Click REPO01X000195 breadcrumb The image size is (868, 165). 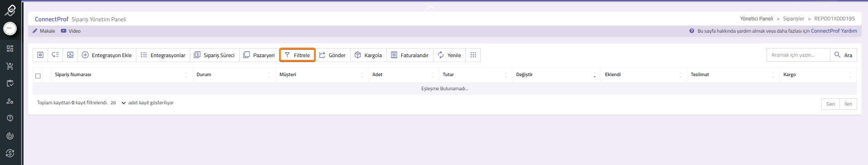834,19
